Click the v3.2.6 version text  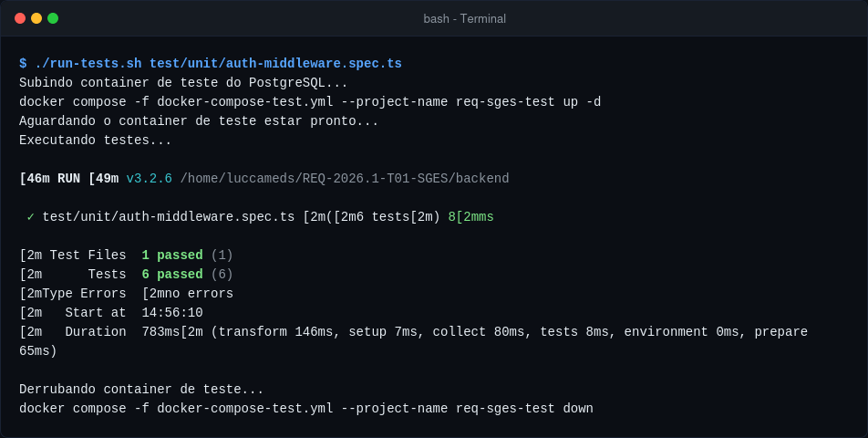tap(149, 178)
